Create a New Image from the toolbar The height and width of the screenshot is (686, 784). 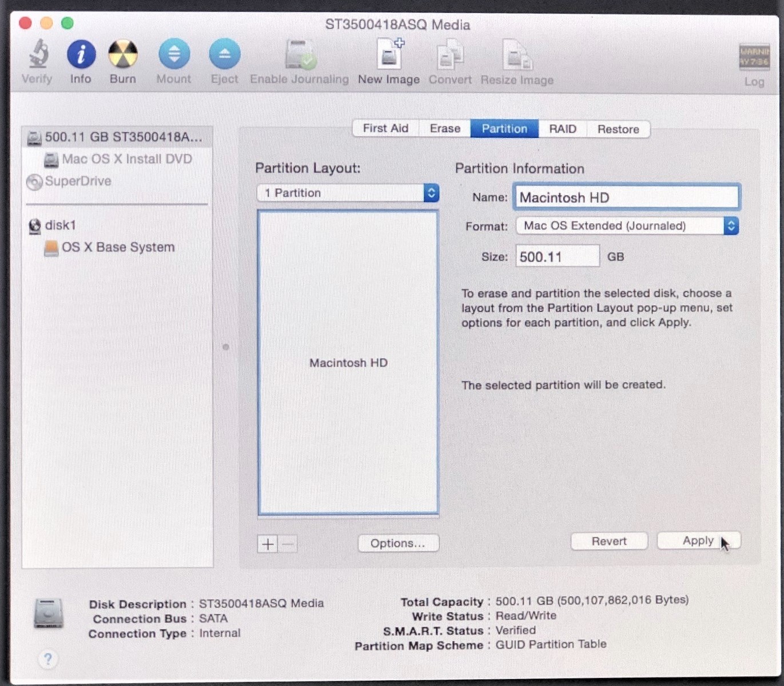pyautogui.click(x=389, y=54)
